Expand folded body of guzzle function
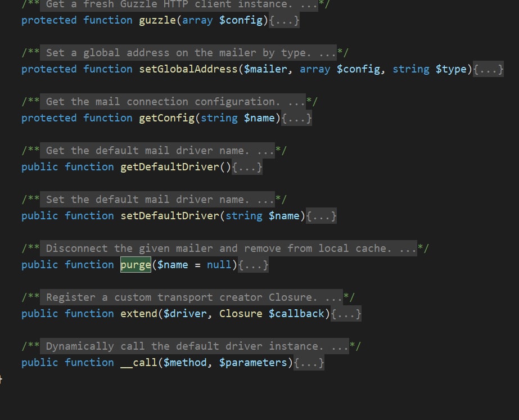Screen dimensions: 519x420 pos(284,20)
